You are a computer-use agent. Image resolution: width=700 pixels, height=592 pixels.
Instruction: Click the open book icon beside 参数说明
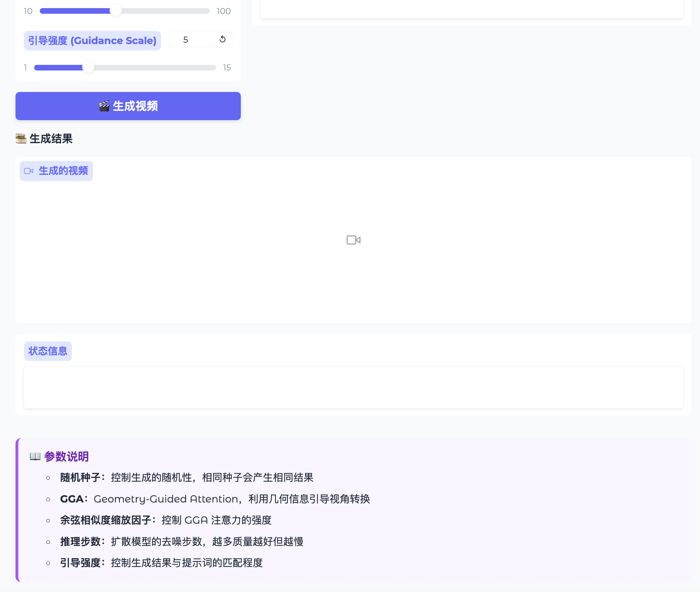click(35, 456)
